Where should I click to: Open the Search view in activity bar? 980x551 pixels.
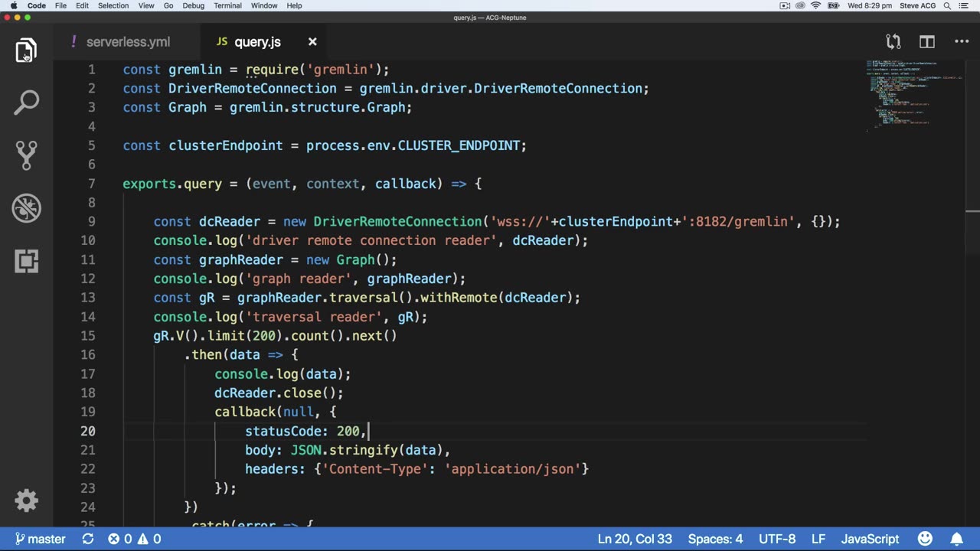pyautogui.click(x=26, y=103)
